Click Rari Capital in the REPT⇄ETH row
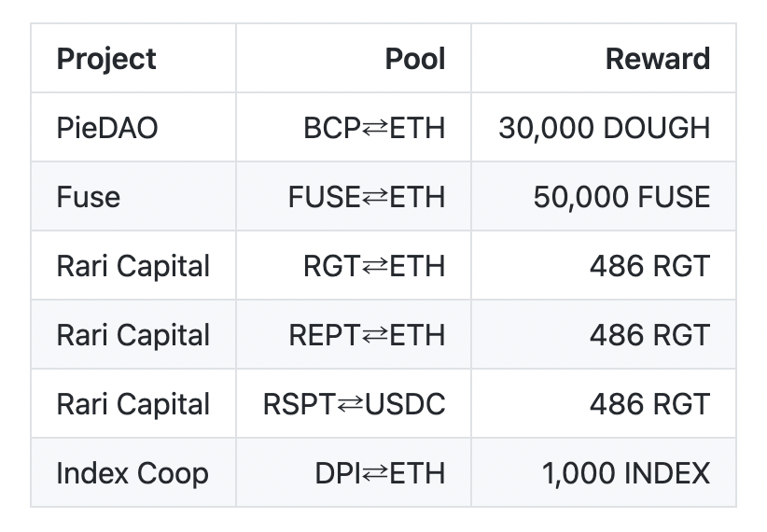 point(133,335)
